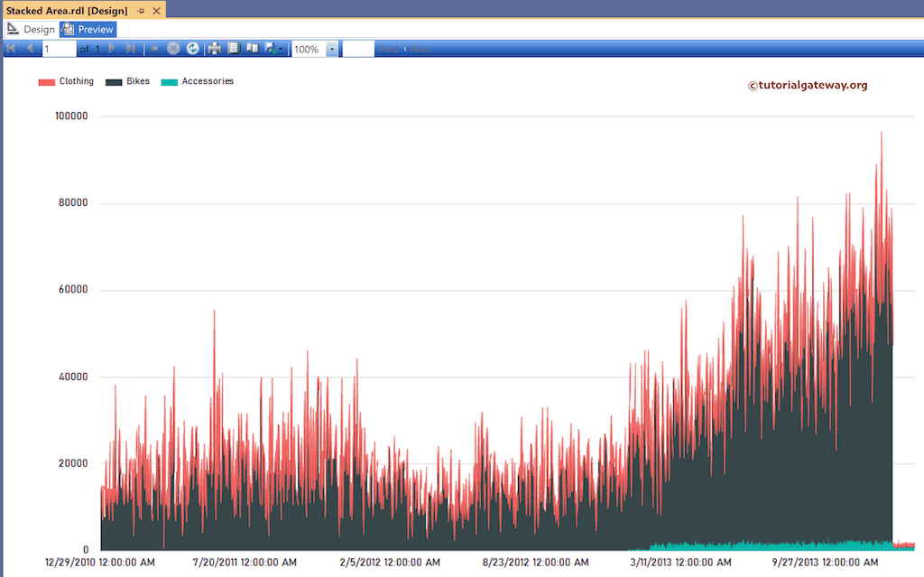Viewport: 924px width, 577px height.
Task: Click the 100000 y-axis label
Action: point(71,116)
